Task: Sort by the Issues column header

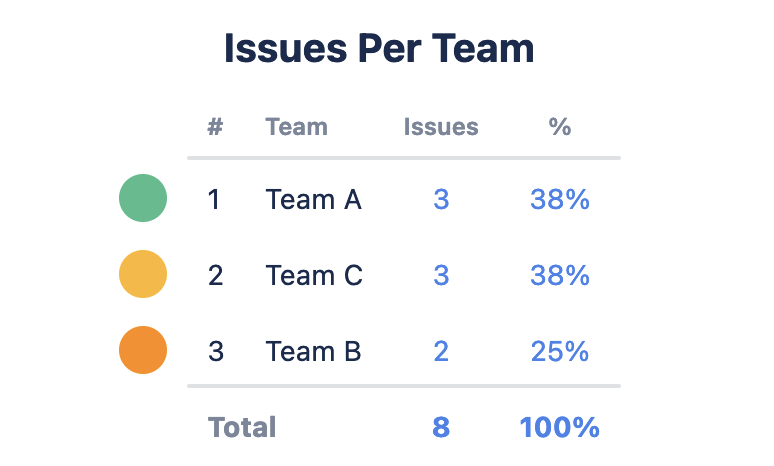Action: tap(441, 127)
